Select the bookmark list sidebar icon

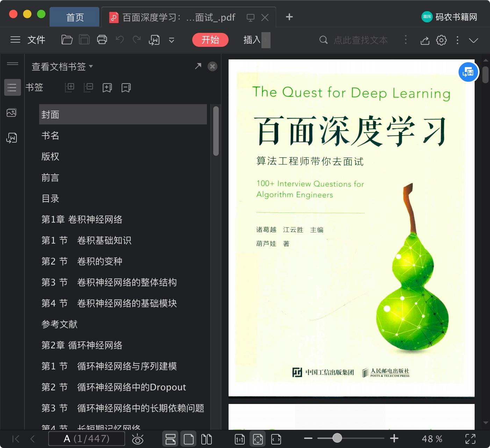click(x=12, y=87)
